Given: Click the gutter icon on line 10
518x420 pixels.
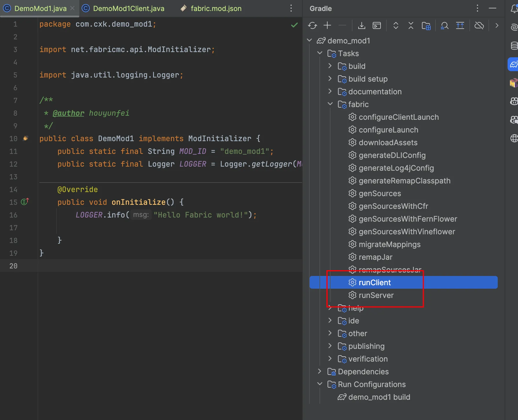Looking at the screenshot, I should [25, 138].
